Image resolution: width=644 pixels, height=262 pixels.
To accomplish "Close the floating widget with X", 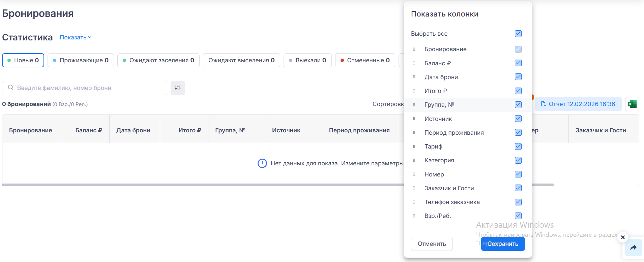I will (x=623, y=237).
